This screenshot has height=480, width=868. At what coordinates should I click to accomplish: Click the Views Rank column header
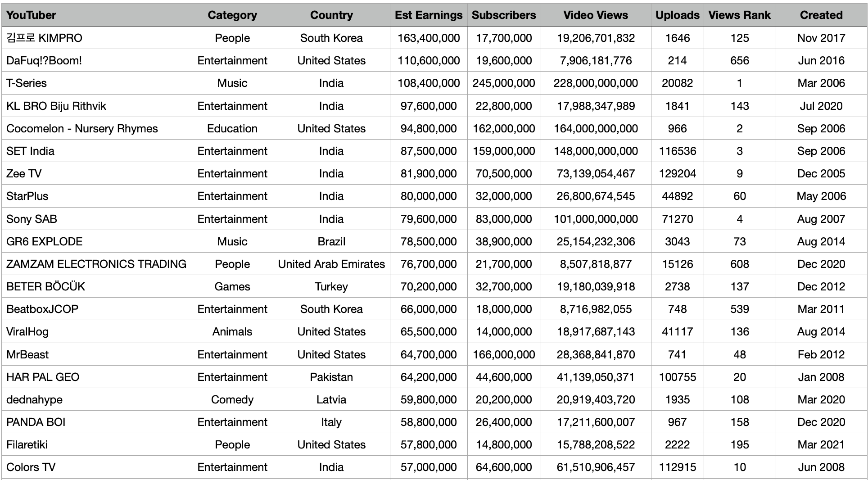(x=740, y=15)
